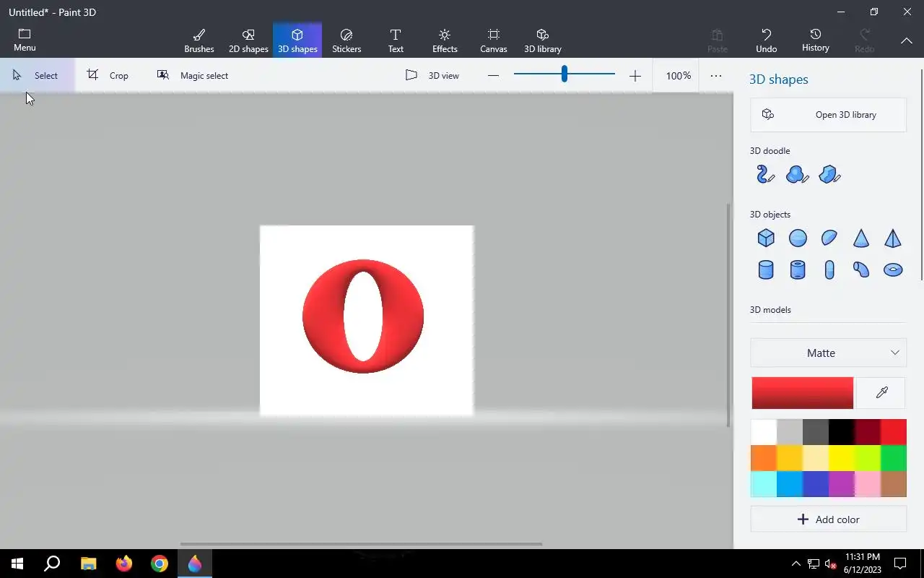Select the Torus 3D object
The image size is (924, 578).
point(893,269)
